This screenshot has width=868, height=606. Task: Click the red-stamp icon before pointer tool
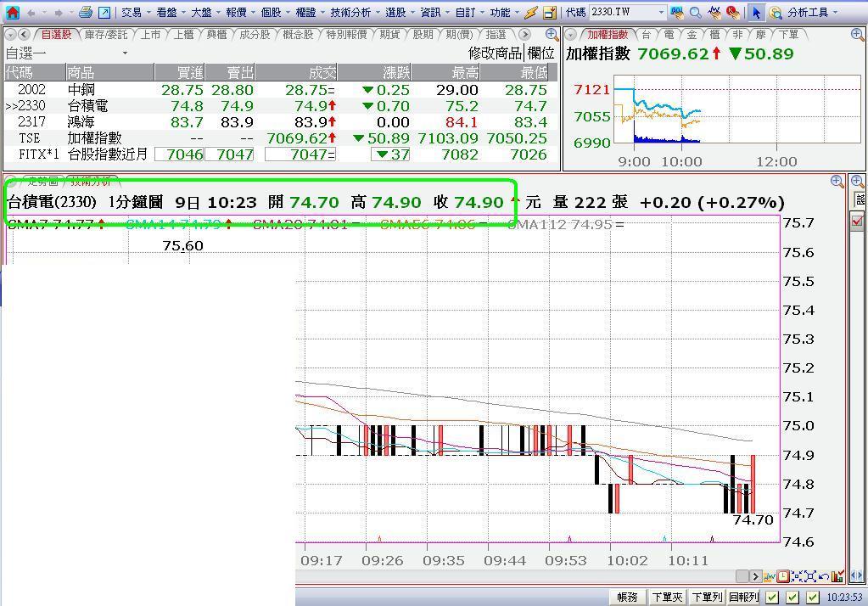coord(733,12)
